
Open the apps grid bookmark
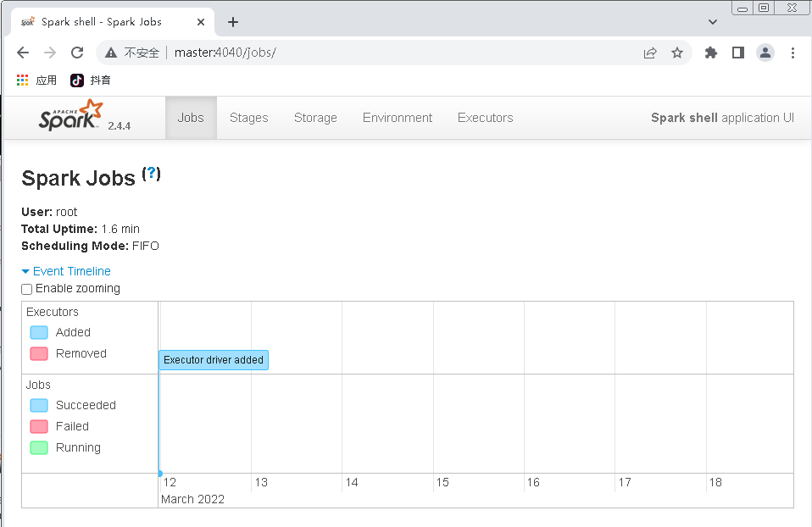(x=22, y=80)
